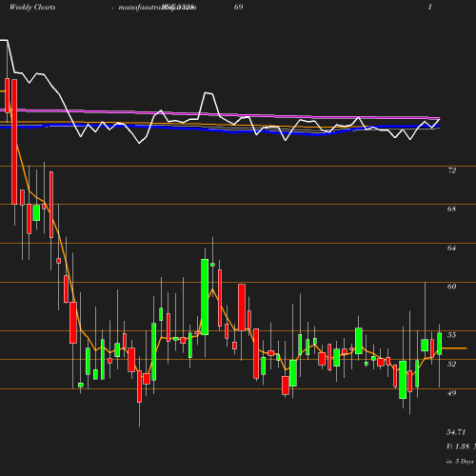Select the 68 price axis label

tap(452, 208)
